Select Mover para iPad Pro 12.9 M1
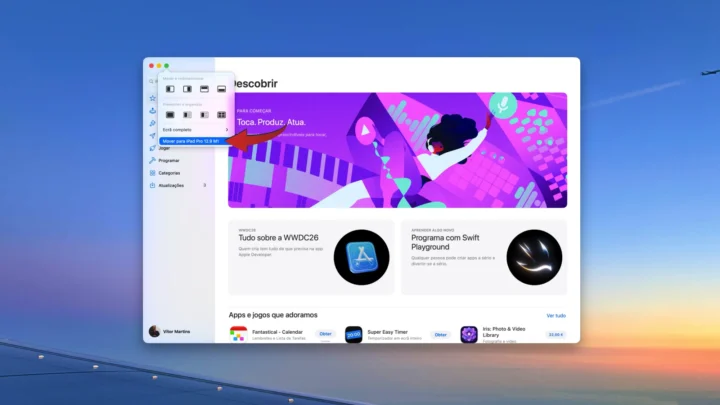This screenshot has width=720, height=405. click(195, 141)
